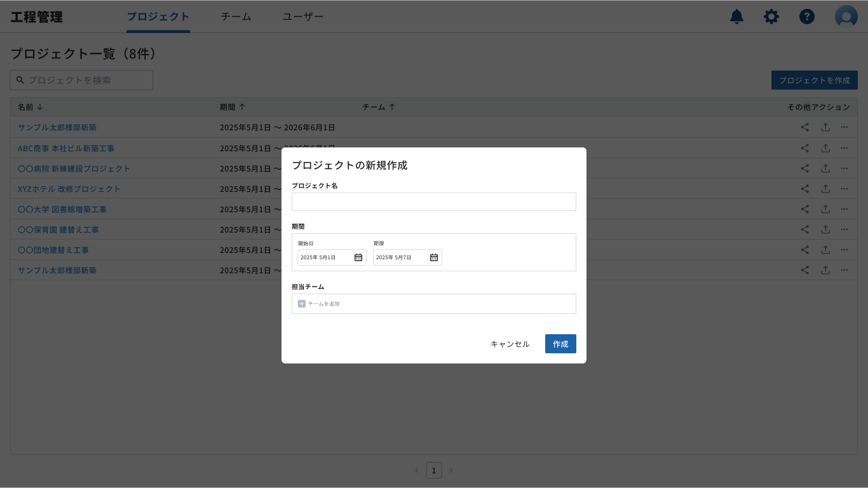Open the 期限 date picker
The image size is (868, 488).
tap(433, 257)
